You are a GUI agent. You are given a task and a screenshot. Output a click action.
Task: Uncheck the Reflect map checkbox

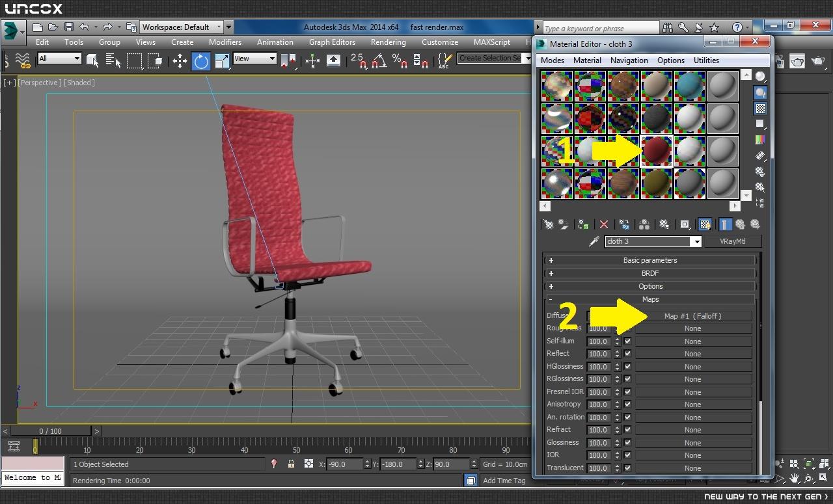coord(627,354)
